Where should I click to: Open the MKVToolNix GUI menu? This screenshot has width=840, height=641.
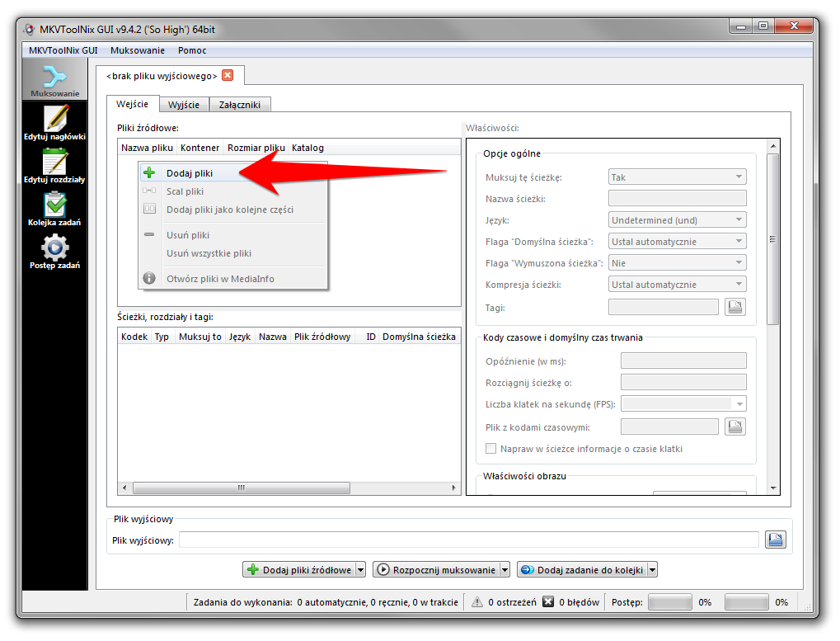coord(63,50)
